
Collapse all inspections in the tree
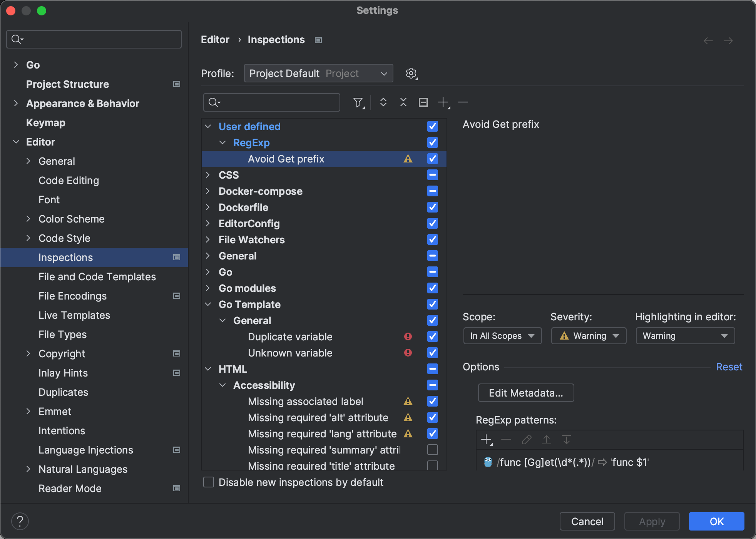pos(403,102)
